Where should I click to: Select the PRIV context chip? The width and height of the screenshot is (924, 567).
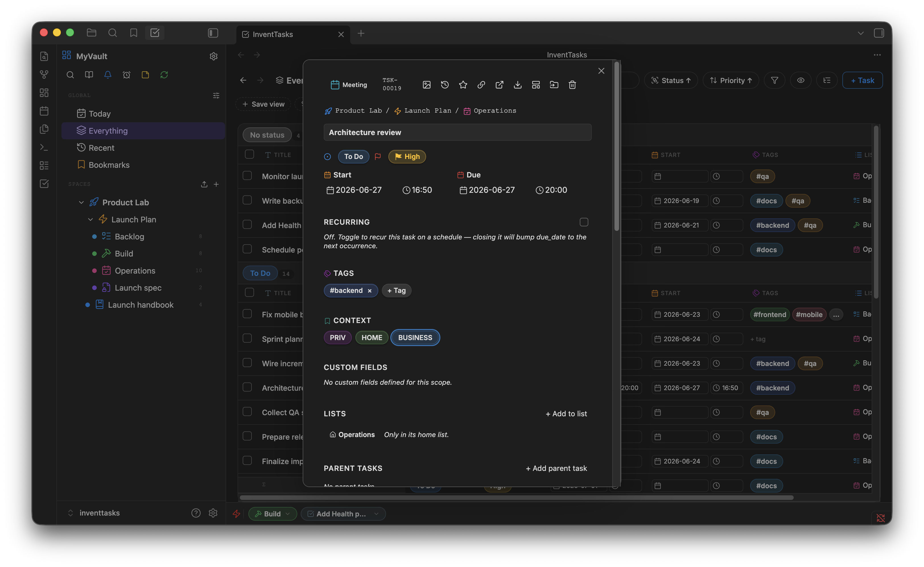point(338,338)
